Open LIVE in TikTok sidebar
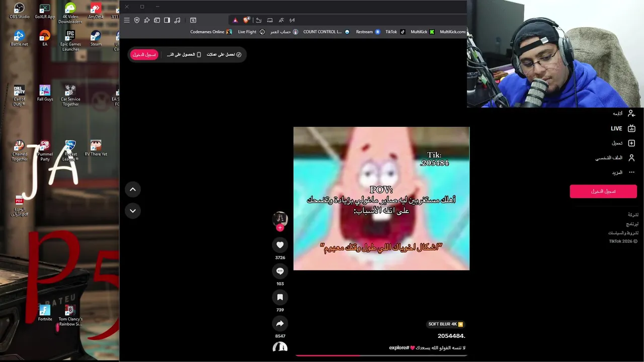The width and height of the screenshot is (644, 362). point(623,129)
